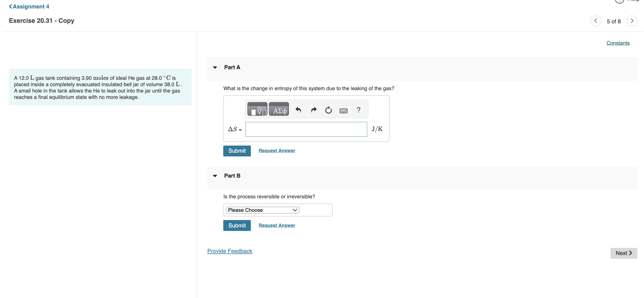This screenshot has height=298, width=644.
Task: Open the Greek symbols palette
Action: click(x=279, y=109)
